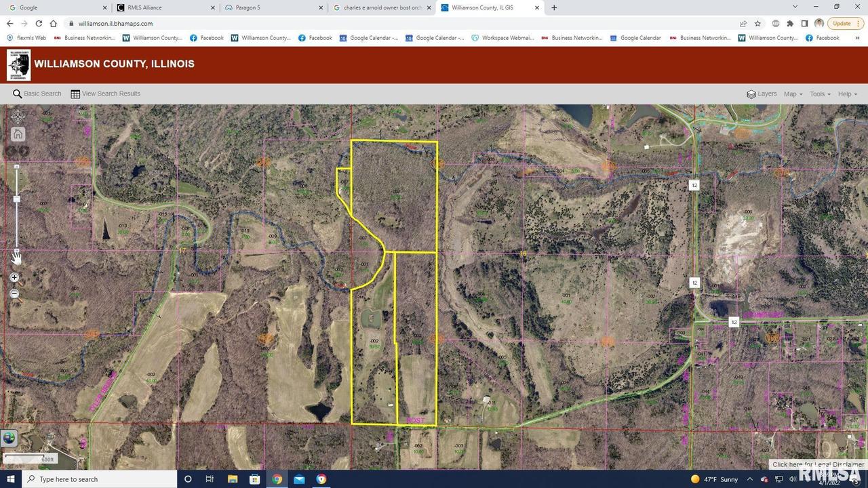The height and width of the screenshot is (488, 868).
Task: Expand the Help dropdown
Action: tap(845, 94)
